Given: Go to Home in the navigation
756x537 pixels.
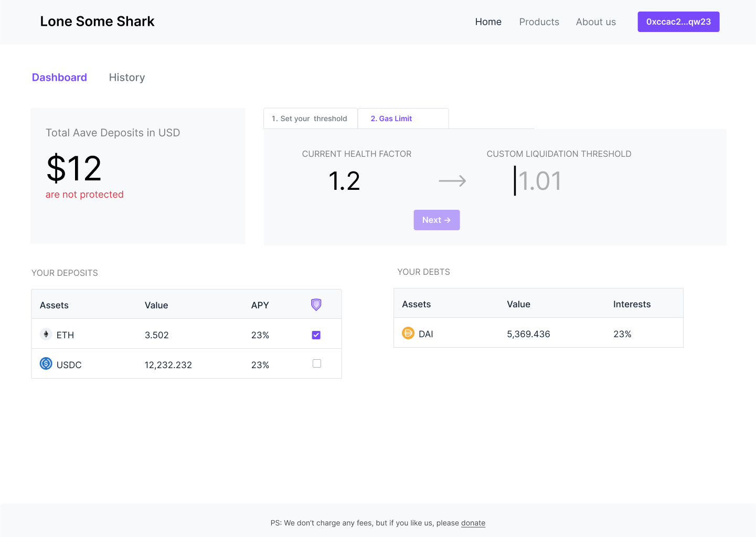Looking at the screenshot, I should 488,22.
